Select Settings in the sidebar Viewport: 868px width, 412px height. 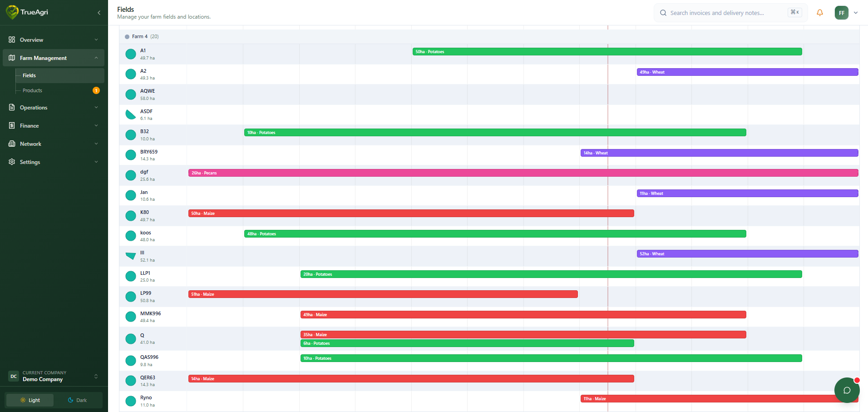coord(54,162)
